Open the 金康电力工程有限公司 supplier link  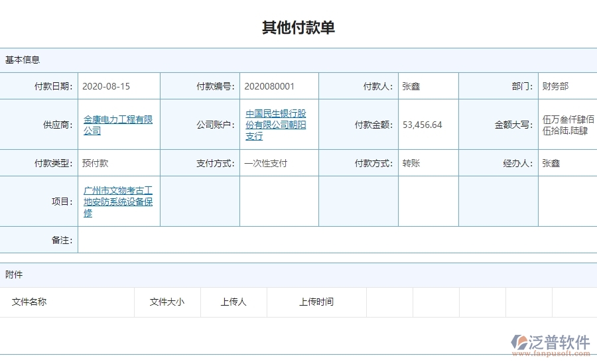pyautogui.click(x=117, y=125)
